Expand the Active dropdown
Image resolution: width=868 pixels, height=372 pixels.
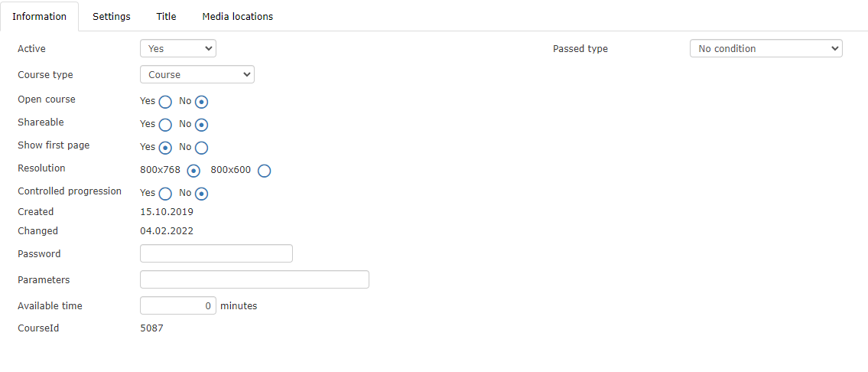(x=178, y=48)
